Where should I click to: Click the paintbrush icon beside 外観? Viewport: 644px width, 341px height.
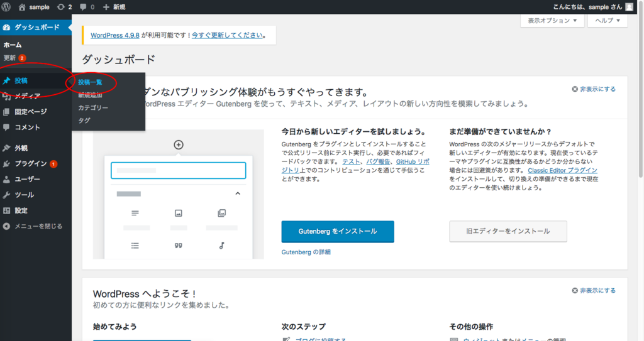click(x=6, y=148)
